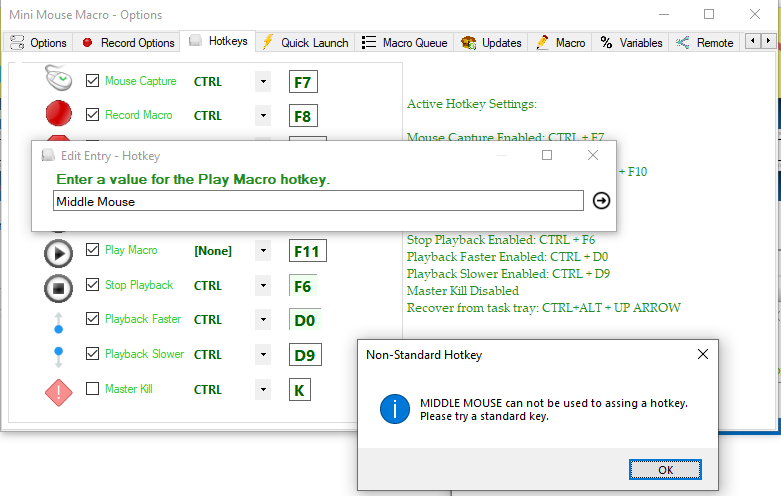Open Record Macro modifier dropdown
Viewport: 781px width, 496px height.
tap(263, 116)
